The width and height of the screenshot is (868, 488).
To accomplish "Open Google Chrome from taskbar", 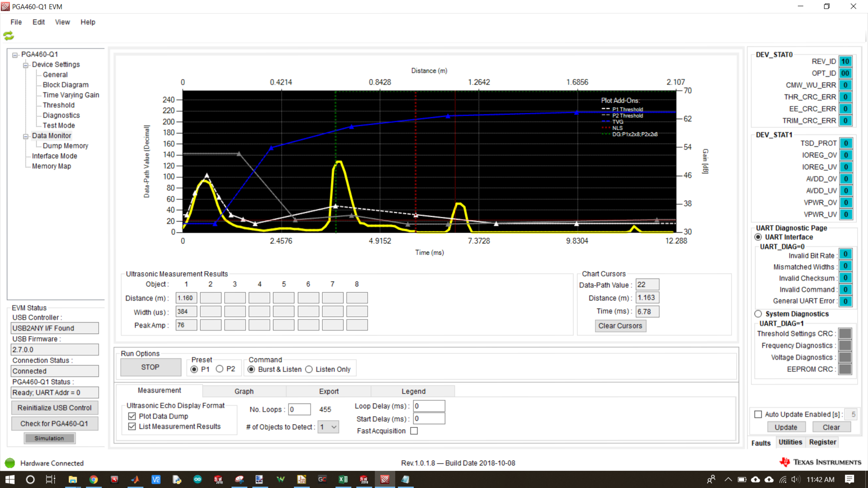I will pos(93,479).
